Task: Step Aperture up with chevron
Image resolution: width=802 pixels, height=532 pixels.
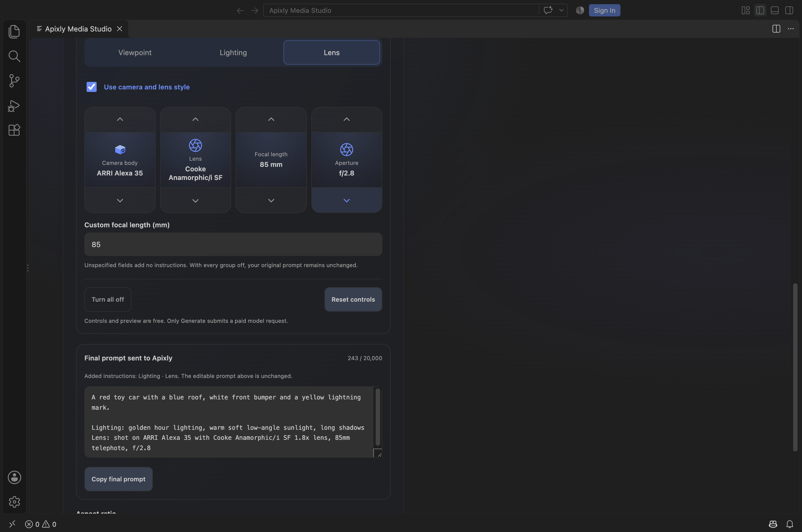Action: tap(347, 119)
